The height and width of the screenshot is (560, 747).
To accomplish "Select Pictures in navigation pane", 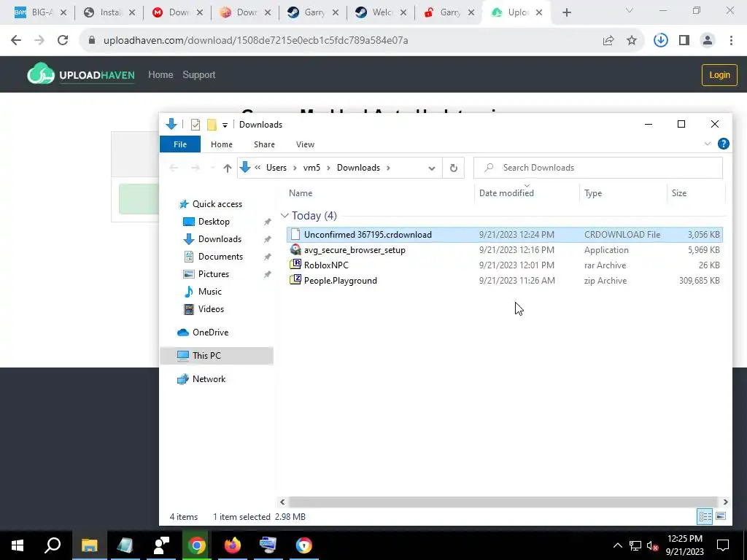I will (213, 274).
